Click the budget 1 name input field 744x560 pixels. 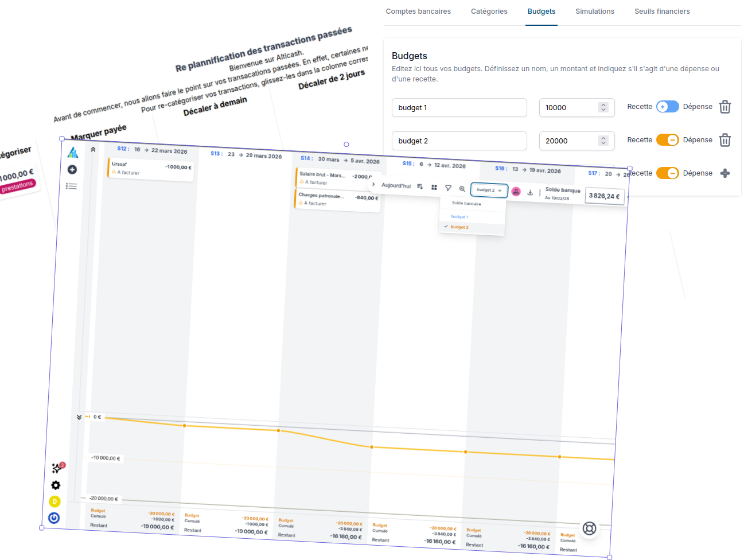pyautogui.click(x=459, y=108)
